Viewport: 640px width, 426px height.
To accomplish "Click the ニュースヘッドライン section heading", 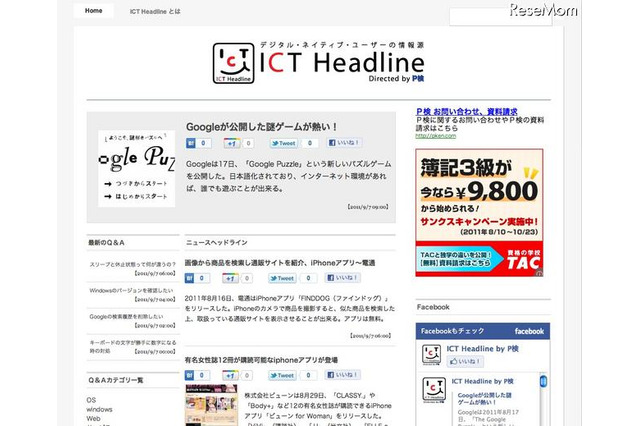I will click(217, 243).
